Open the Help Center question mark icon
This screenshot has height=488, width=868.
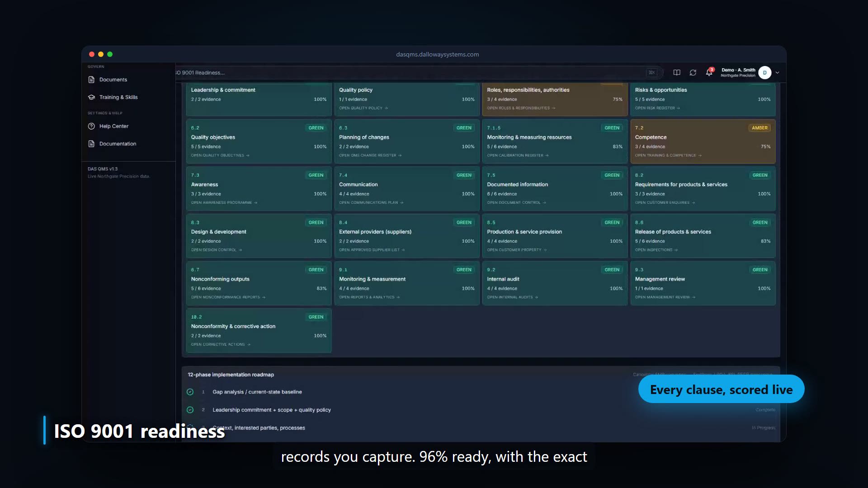pos(91,126)
